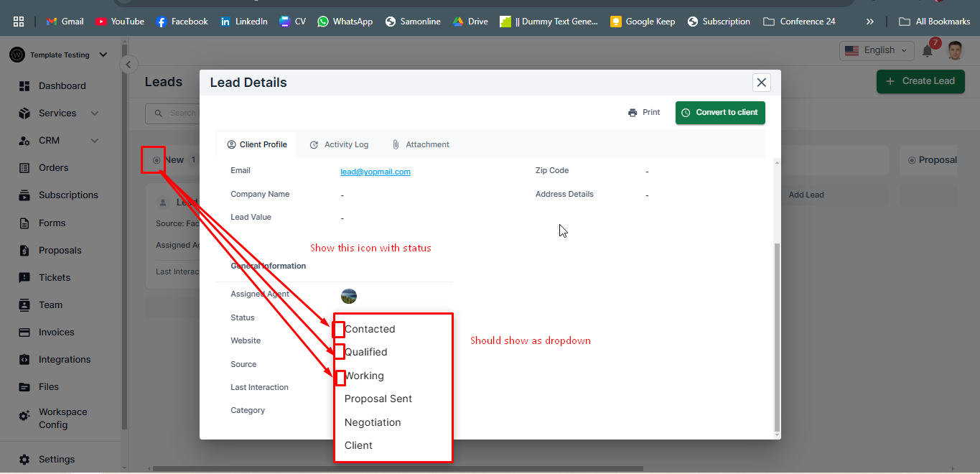Open Team in the sidebar
This screenshot has width=980, height=474.
click(x=41, y=305)
